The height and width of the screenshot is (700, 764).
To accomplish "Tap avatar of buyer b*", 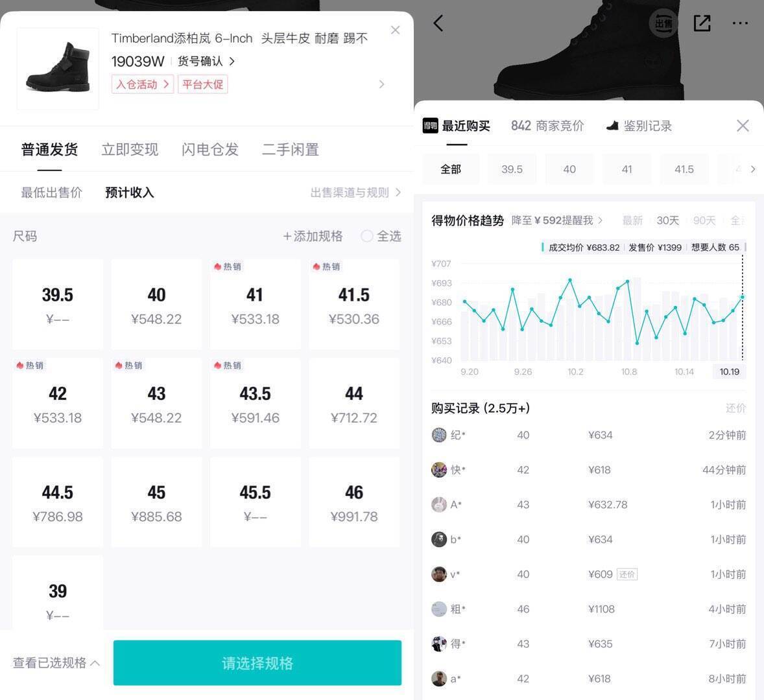I will coord(439,539).
